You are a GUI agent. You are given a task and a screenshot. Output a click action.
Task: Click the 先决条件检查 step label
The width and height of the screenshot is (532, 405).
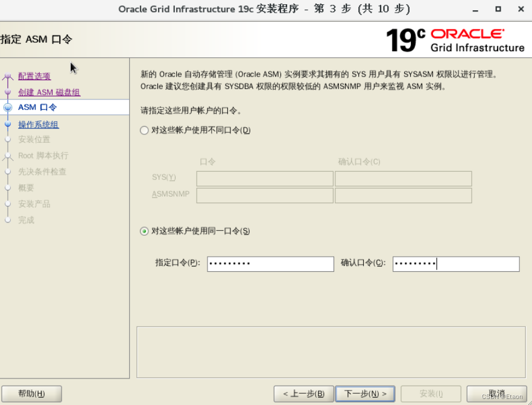coord(42,172)
